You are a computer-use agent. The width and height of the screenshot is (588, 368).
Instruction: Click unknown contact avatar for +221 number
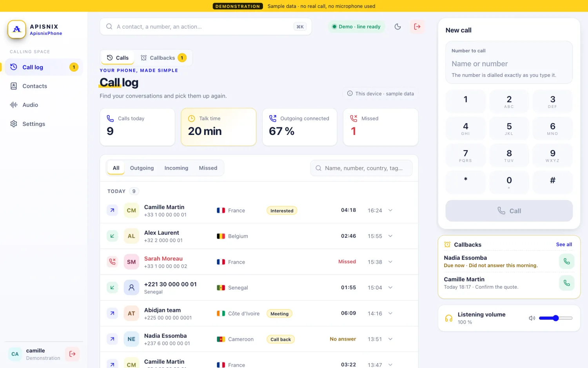click(131, 288)
